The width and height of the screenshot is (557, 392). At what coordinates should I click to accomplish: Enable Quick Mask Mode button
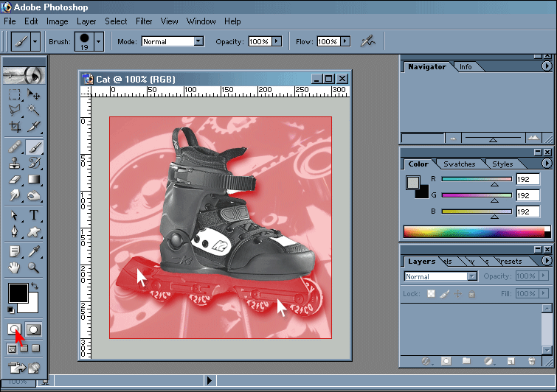(34, 329)
